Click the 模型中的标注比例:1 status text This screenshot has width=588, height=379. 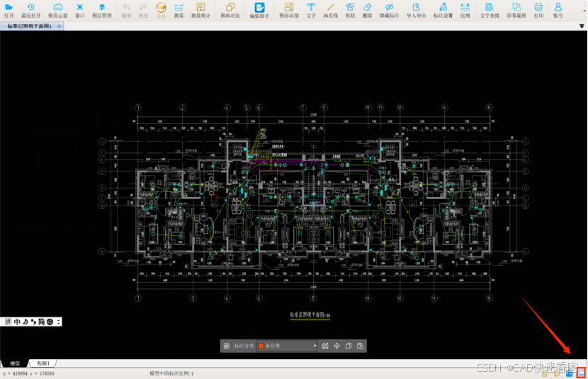tap(171, 373)
